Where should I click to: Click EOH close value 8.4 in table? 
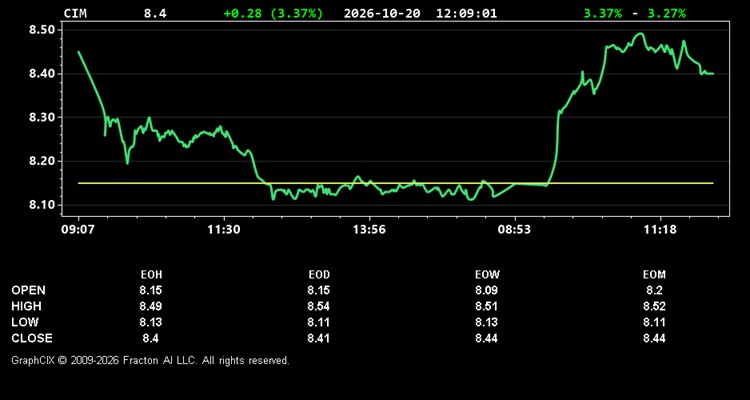pos(151,338)
